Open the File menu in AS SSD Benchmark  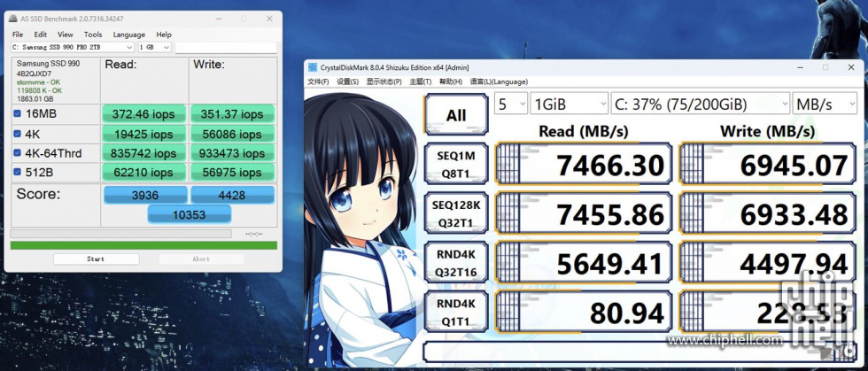18,35
